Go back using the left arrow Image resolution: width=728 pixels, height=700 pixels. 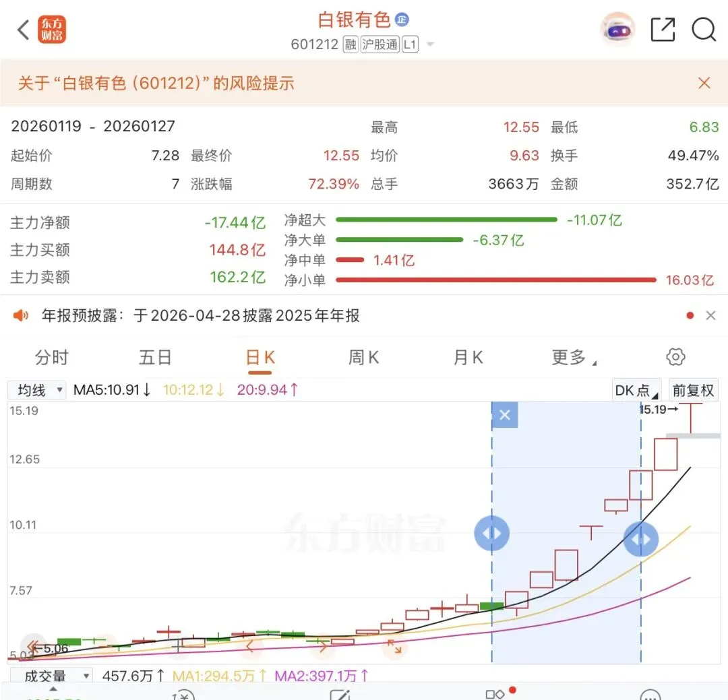tap(23, 30)
